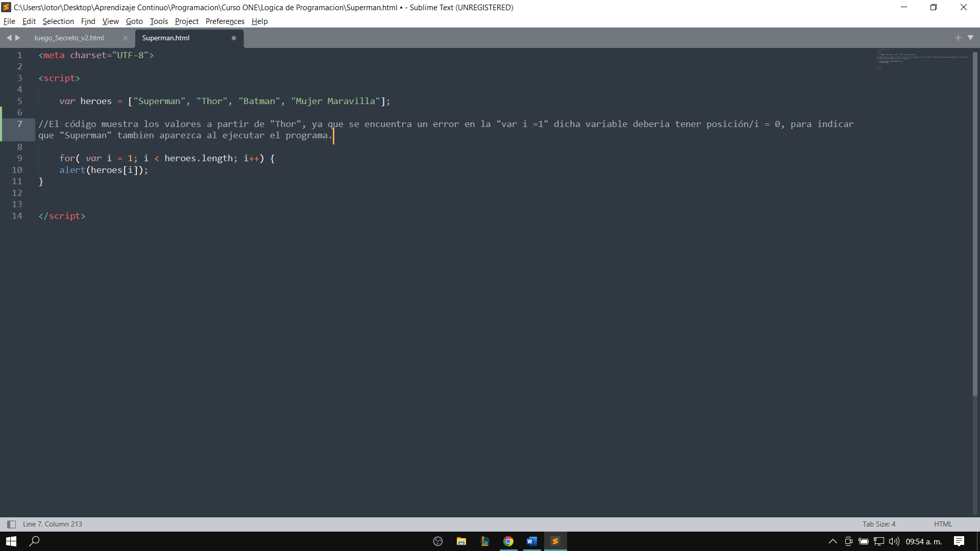
Task: Go to next tab with right arrow
Action: pos(18,38)
